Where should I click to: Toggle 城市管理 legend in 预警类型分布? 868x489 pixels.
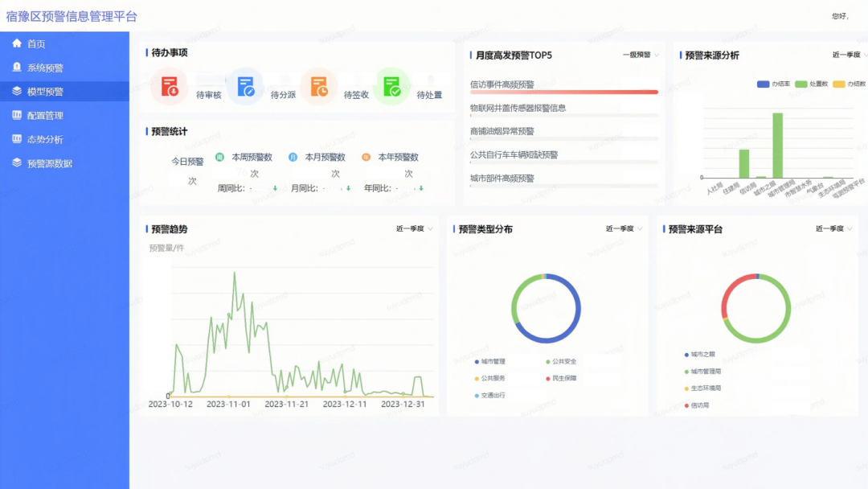coord(489,362)
